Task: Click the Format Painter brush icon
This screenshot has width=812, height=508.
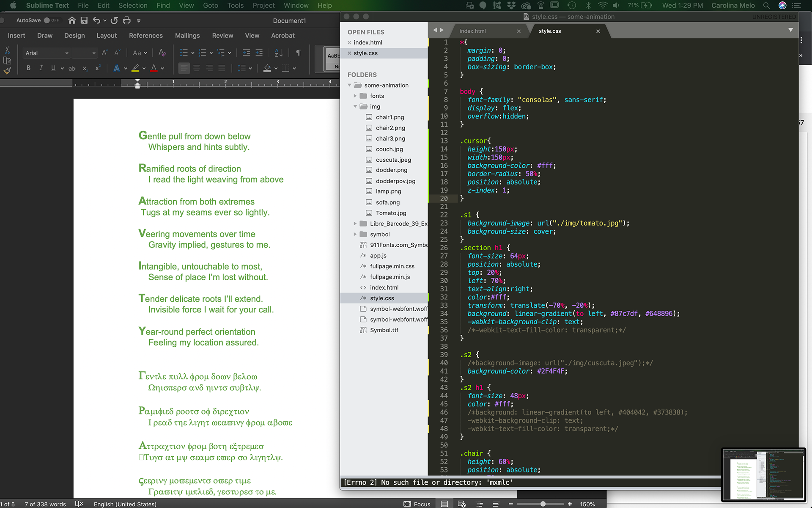Action: tap(7, 71)
